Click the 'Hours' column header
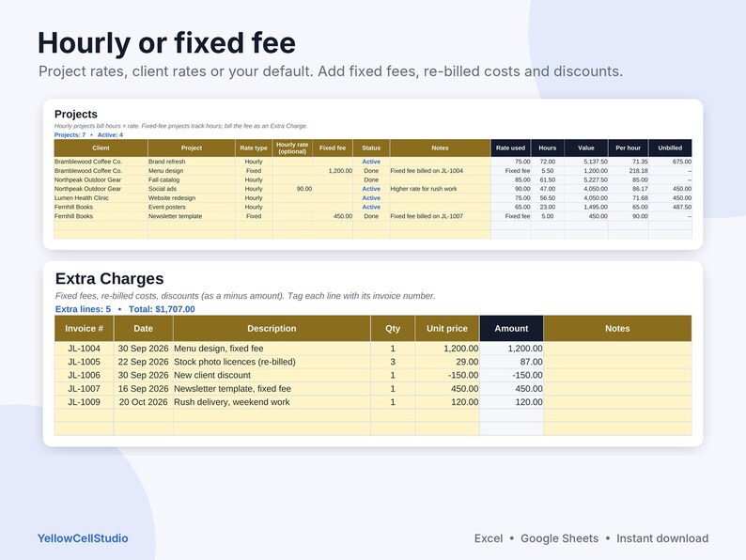 [547, 148]
